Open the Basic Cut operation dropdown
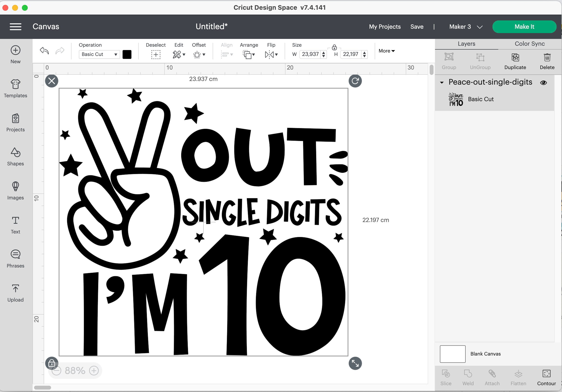The image size is (562, 392). pyautogui.click(x=99, y=54)
